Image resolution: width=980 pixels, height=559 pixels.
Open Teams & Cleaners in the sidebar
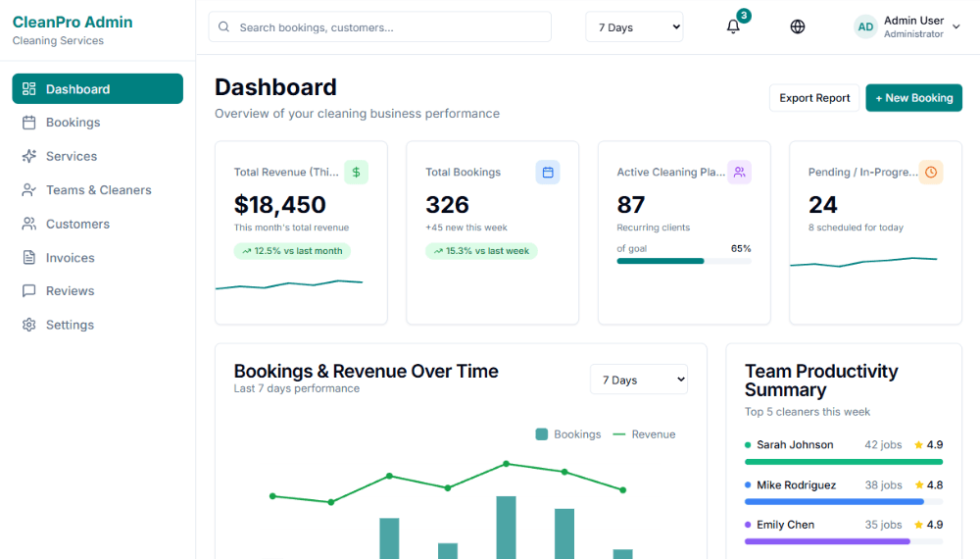pos(97,190)
